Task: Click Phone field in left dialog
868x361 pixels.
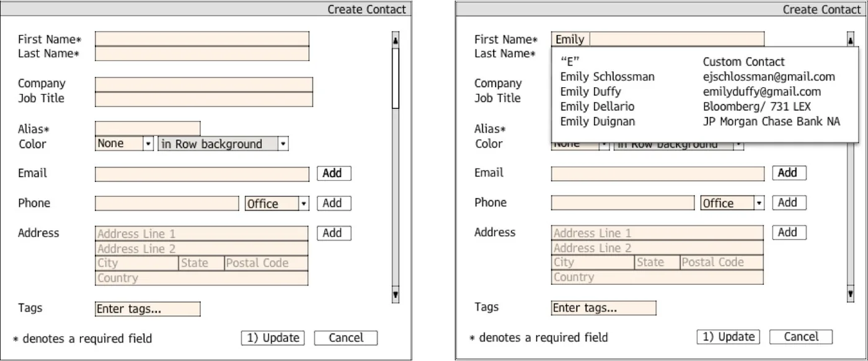Action: coord(167,204)
